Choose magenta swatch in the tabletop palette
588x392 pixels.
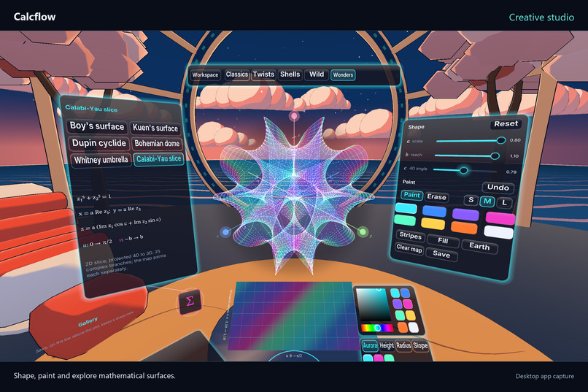408,304
